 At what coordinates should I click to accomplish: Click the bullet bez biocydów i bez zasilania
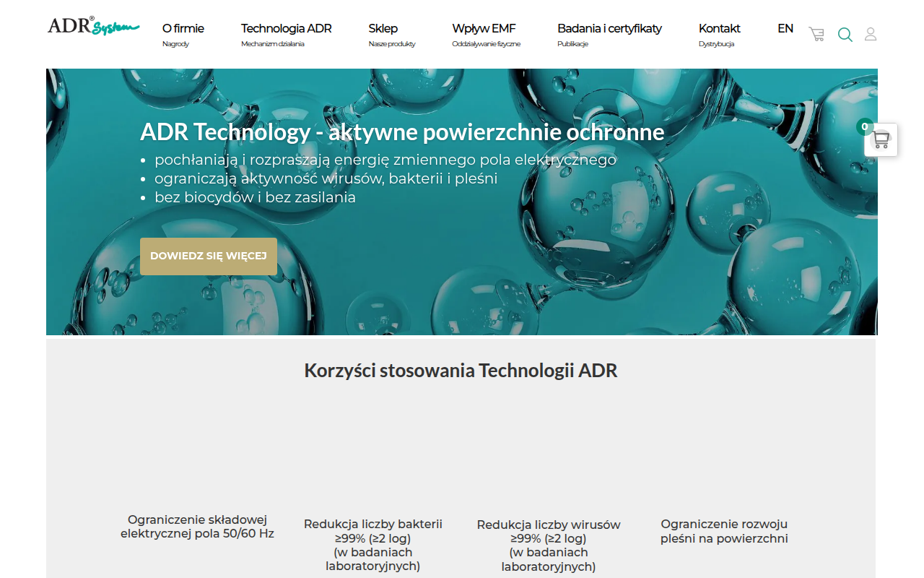(255, 197)
